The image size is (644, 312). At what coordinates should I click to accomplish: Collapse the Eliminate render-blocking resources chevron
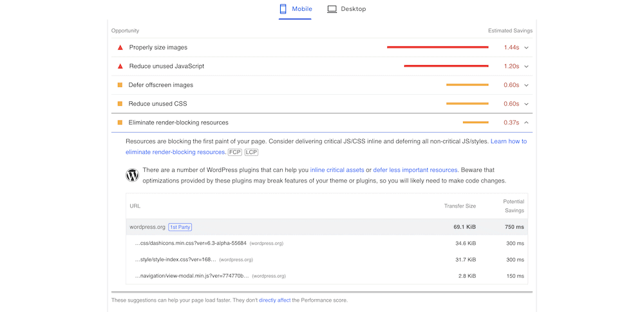[526, 122]
